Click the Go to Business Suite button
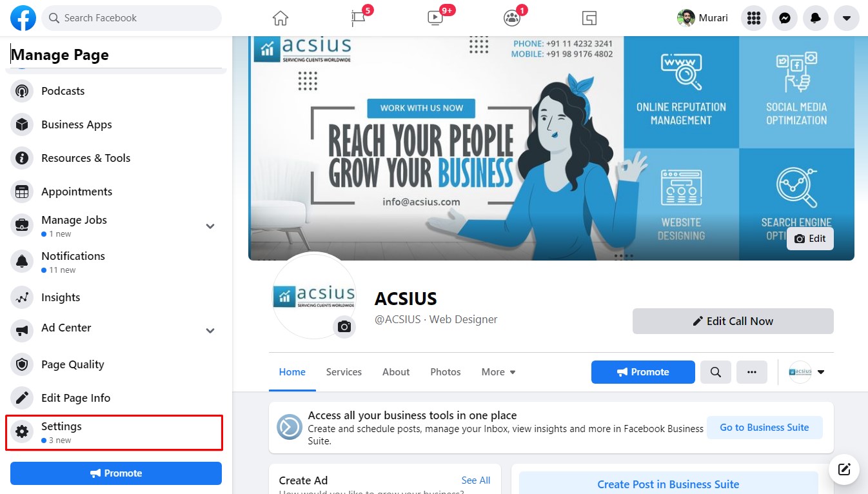Viewport: 868px width, 494px height. 764,428
